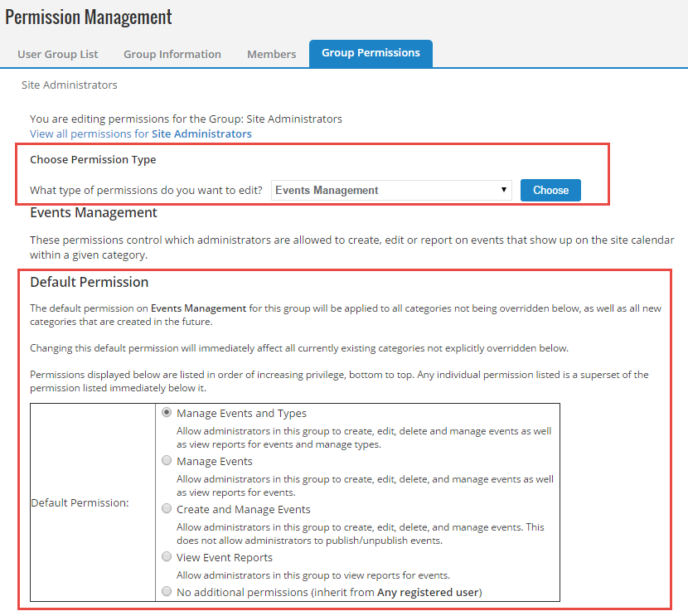
Task: Select Manage Events and Types radio button
Action: click(x=167, y=412)
